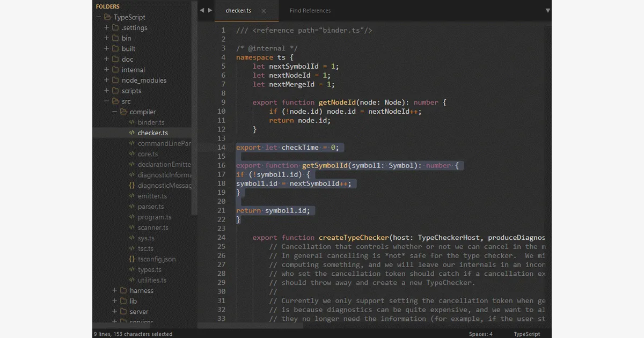
Task: Go to previous tab with left arrow
Action: coord(202,10)
